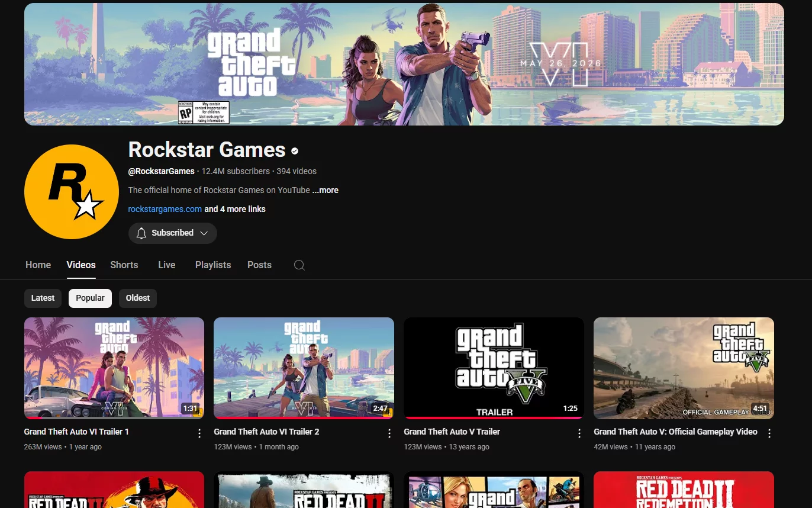Screen dimensions: 812x508
Task: Visit the rockstargames.com link
Action: (x=165, y=209)
